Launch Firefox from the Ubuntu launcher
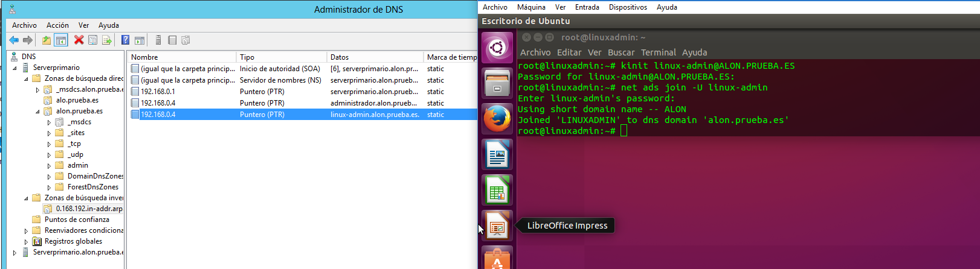The width and height of the screenshot is (980, 269). (497, 118)
